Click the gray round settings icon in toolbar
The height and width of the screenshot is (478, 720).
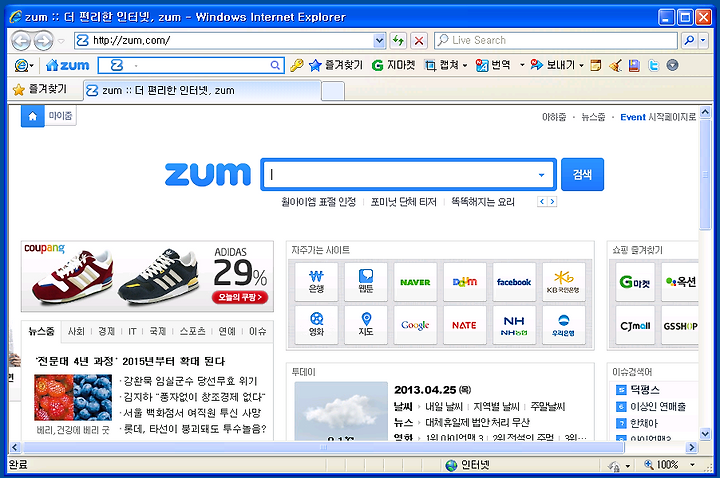(672, 65)
